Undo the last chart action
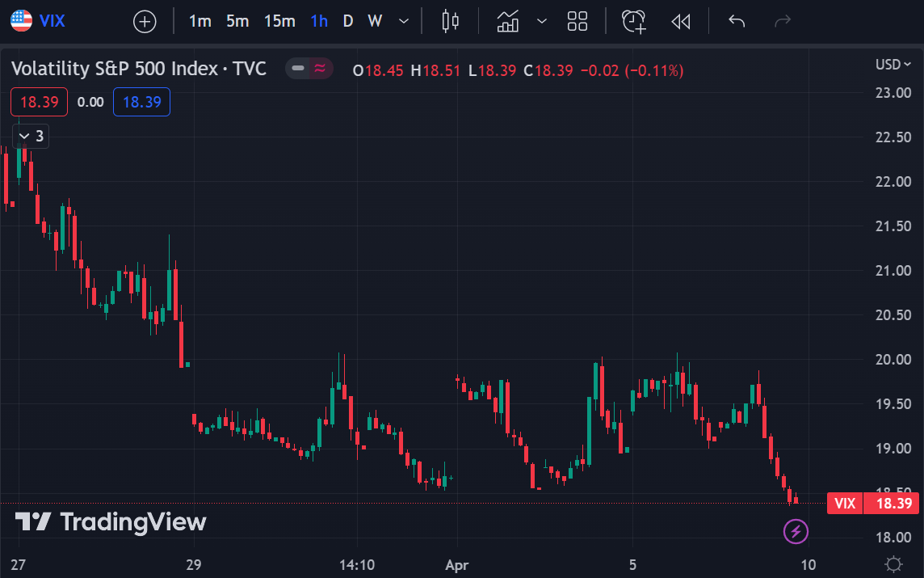The height and width of the screenshot is (578, 924). (737, 21)
